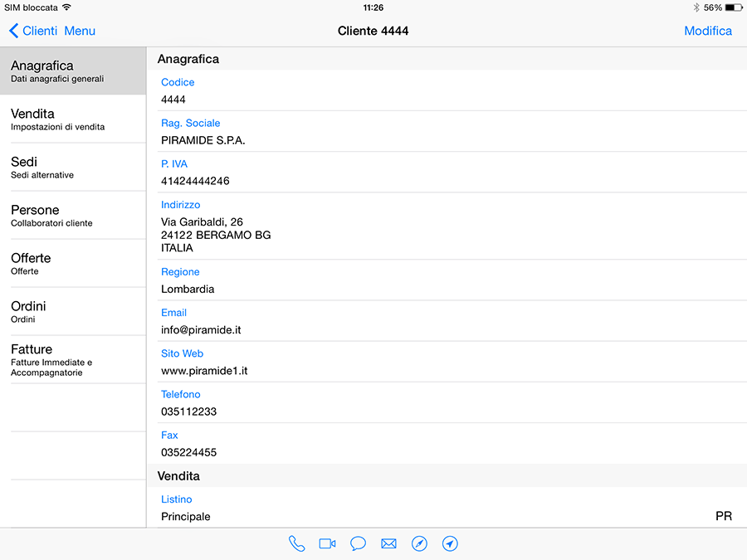Screen dimensions: 747x560
Task: Open the Offerte section
Action: pyautogui.click(x=73, y=263)
